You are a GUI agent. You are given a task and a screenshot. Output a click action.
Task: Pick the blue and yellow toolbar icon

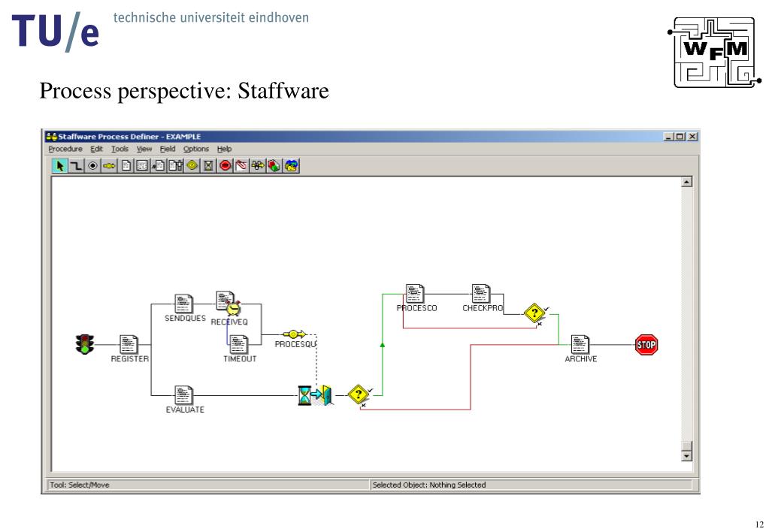click(x=291, y=166)
